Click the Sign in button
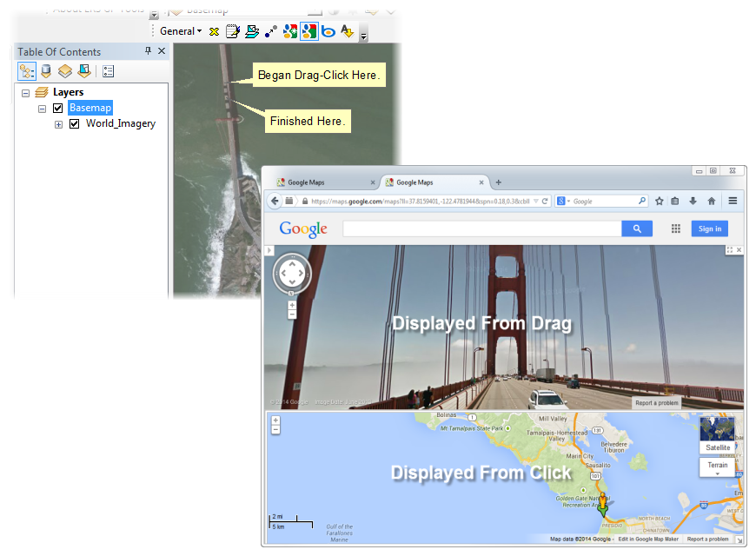The image size is (756, 556). point(710,228)
